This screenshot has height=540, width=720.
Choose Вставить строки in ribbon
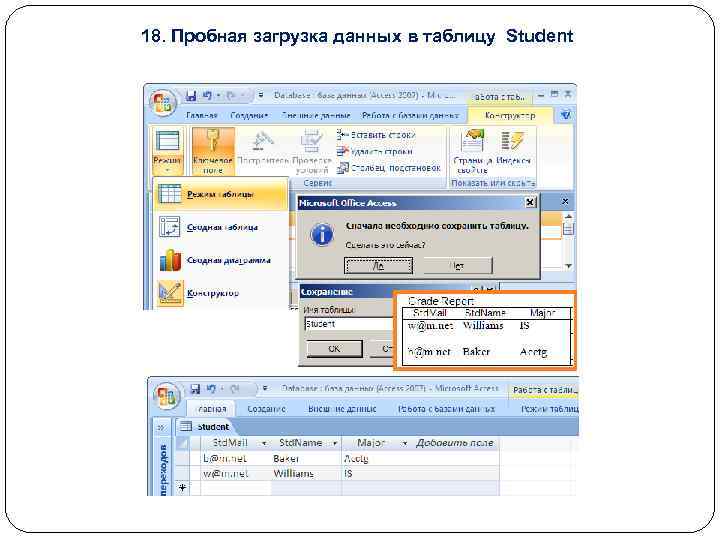tap(376, 135)
